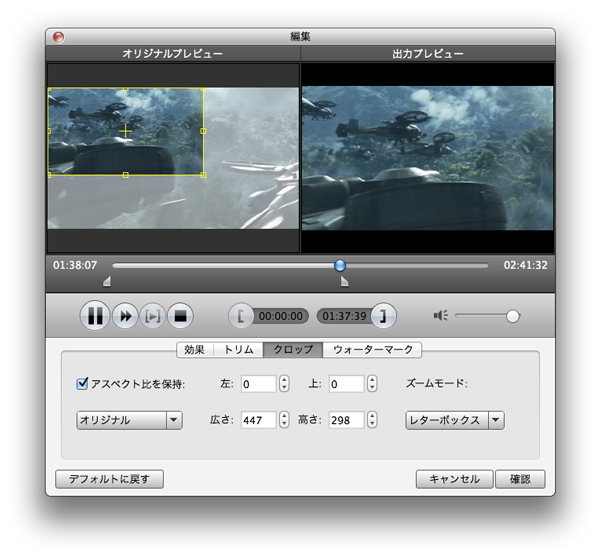Viewport: 600px width, 558px height.
Task: Click the 上 value stepper
Action: click(x=372, y=383)
